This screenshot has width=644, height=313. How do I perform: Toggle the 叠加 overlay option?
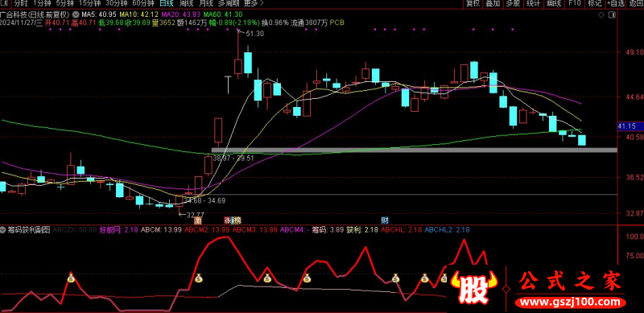pyautogui.click(x=493, y=3)
